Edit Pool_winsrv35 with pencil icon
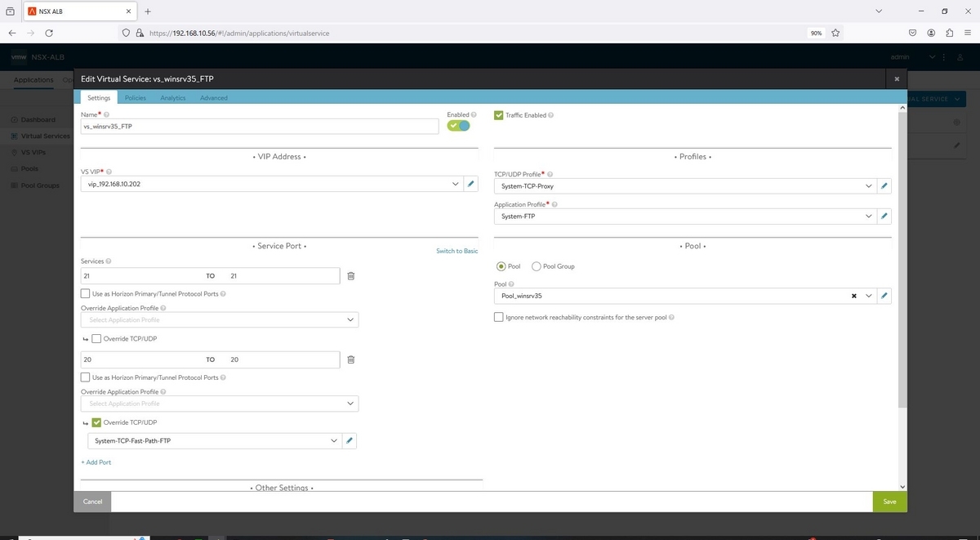 [885, 296]
